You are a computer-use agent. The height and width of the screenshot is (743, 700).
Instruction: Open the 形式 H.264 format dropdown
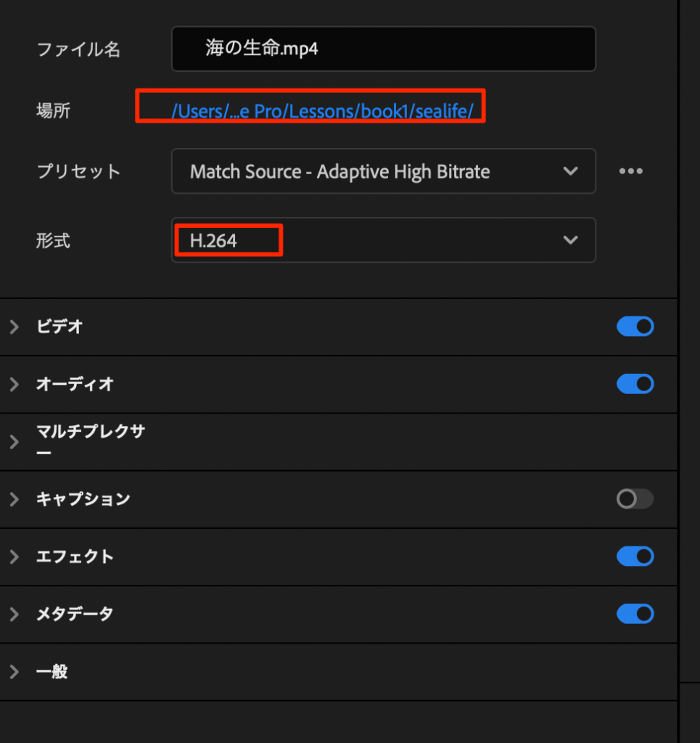383,240
